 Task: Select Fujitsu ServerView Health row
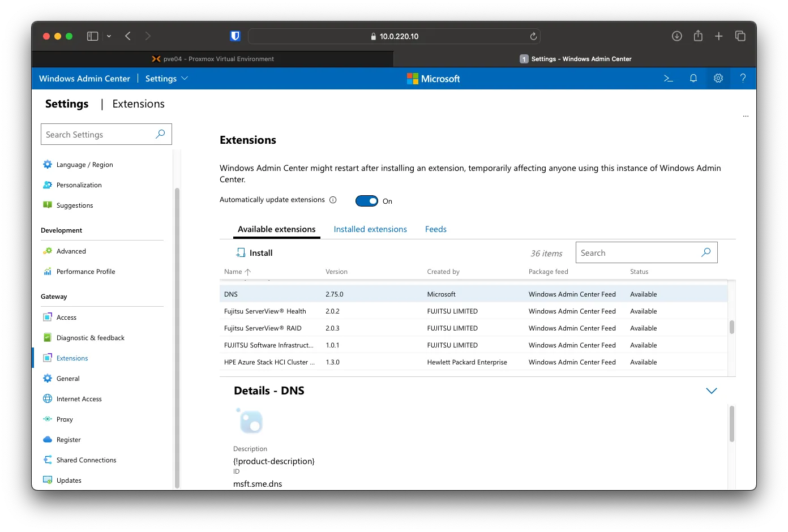(473, 311)
